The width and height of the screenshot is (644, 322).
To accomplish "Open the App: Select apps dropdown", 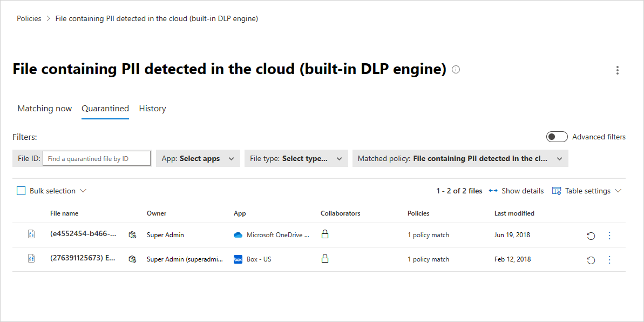I will [198, 159].
